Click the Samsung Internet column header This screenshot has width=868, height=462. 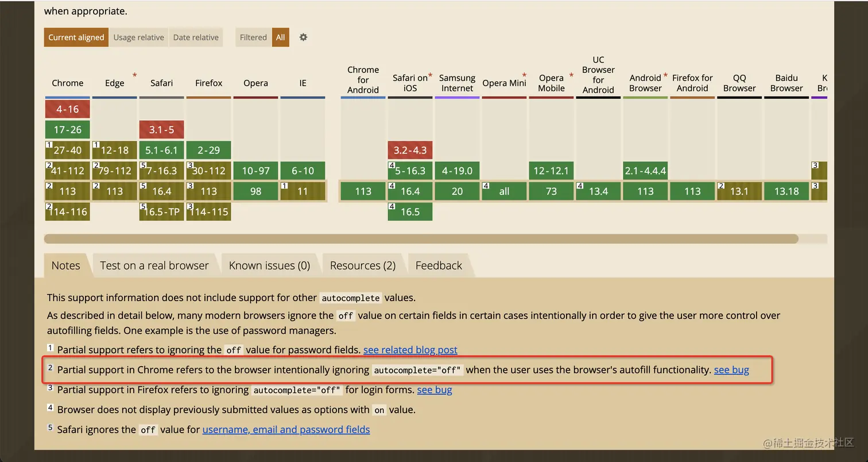click(458, 83)
